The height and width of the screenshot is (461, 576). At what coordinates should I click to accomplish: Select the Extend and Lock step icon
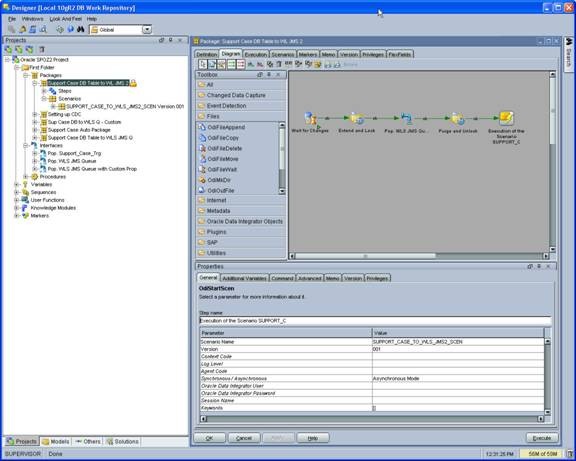tap(356, 119)
